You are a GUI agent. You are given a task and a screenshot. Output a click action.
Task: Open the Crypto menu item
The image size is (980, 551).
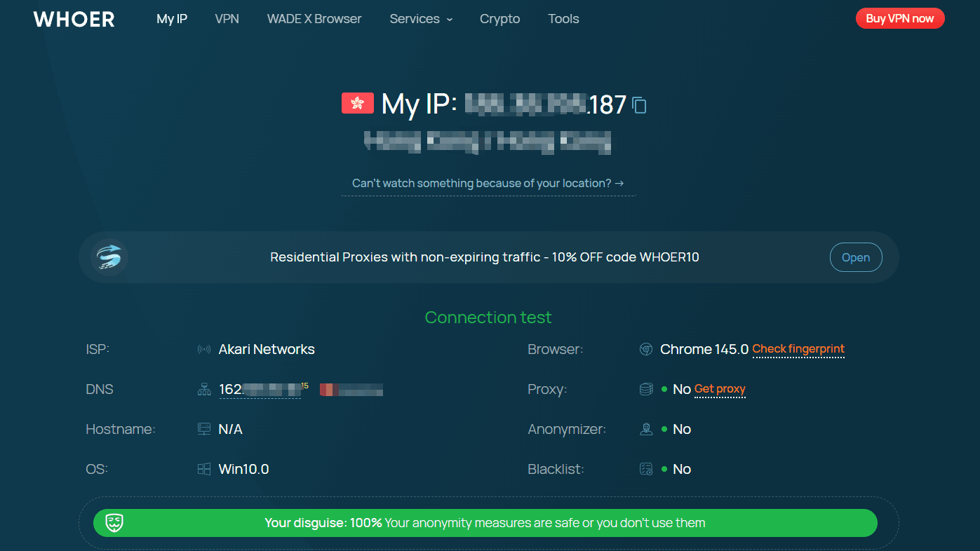(499, 19)
